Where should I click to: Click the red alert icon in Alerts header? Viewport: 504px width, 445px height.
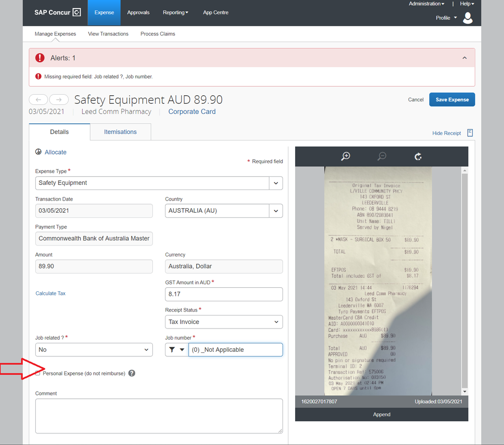tap(40, 58)
